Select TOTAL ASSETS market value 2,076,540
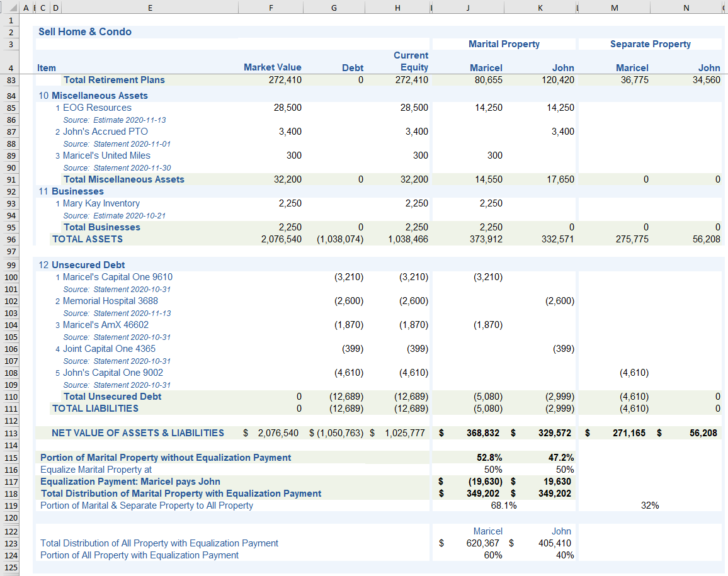The height and width of the screenshot is (576, 728). pyautogui.click(x=281, y=239)
